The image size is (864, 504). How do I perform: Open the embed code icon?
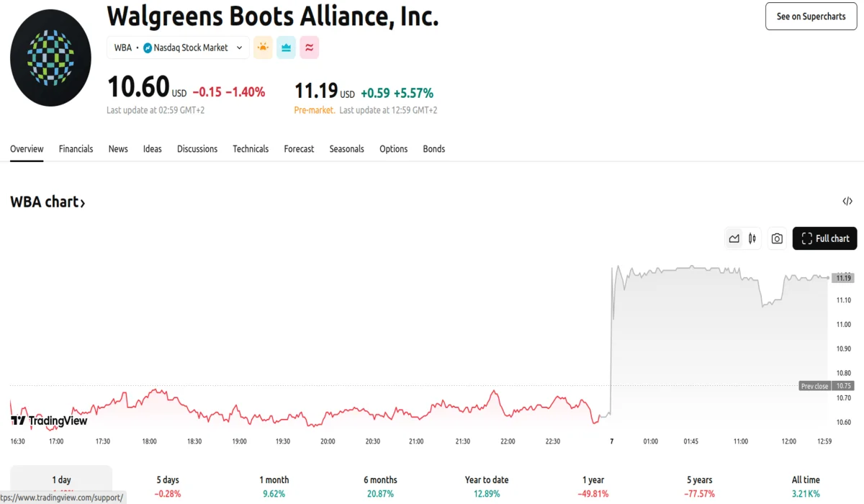coord(847,202)
